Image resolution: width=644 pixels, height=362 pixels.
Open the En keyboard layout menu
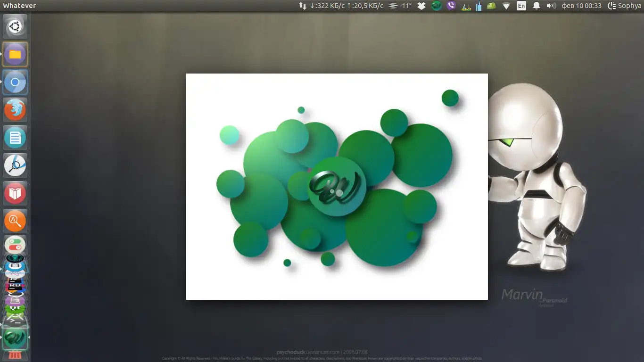tap(521, 6)
